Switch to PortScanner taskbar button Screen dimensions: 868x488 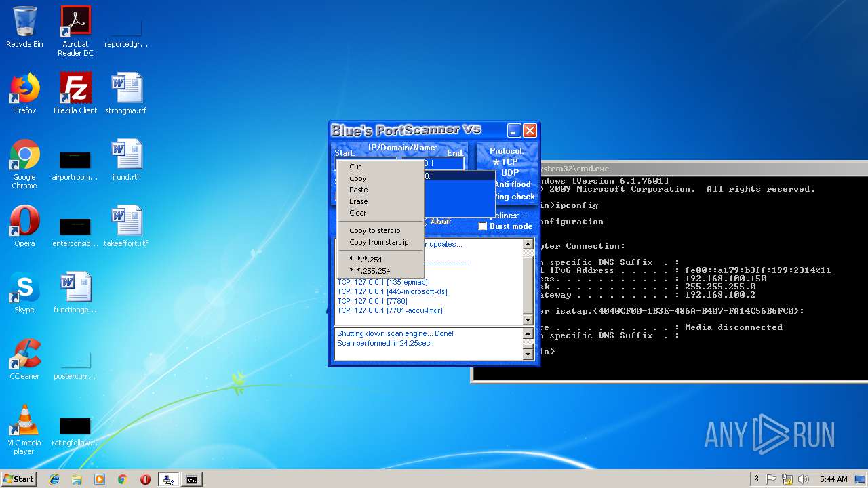pos(168,479)
